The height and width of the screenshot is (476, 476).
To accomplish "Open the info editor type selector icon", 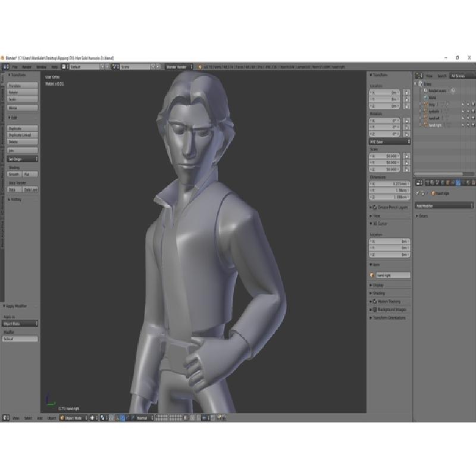I will click(x=6, y=67).
